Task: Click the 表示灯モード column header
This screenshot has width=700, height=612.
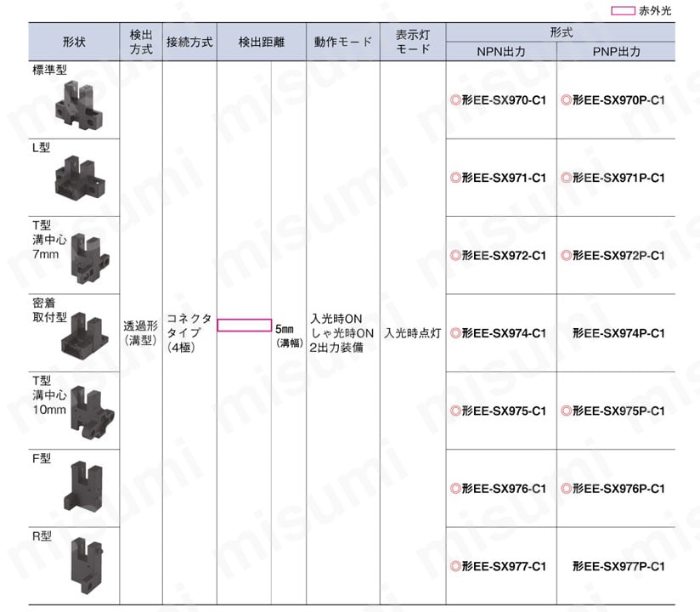Action: pyautogui.click(x=413, y=42)
